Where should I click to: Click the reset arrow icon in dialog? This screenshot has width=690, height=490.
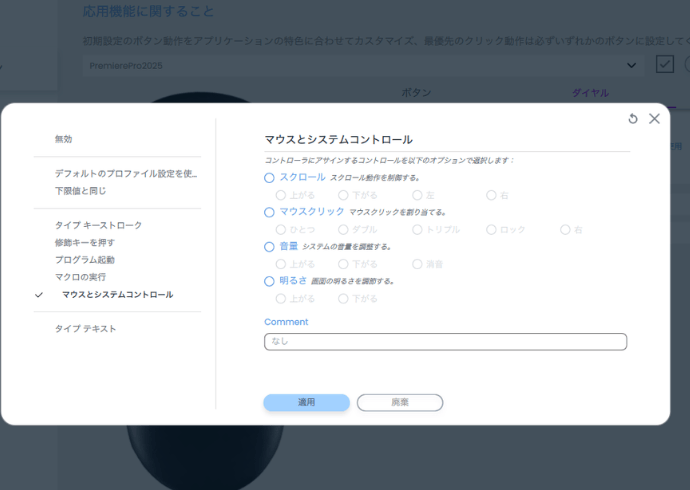pyautogui.click(x=633, y=118)
